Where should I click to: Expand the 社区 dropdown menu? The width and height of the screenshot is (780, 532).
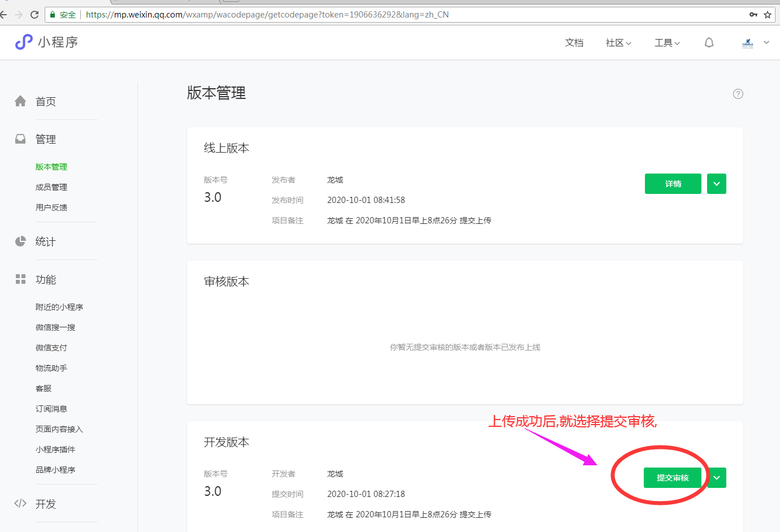(x=618, y=43)
